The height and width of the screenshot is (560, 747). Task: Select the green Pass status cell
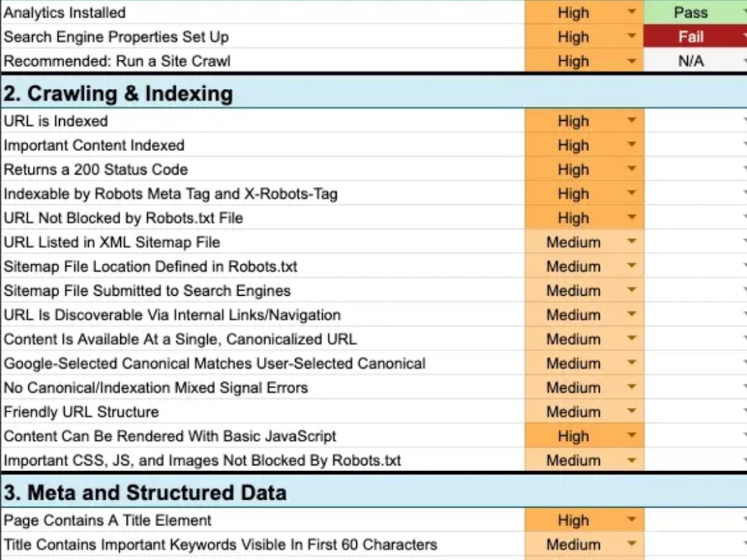pos(695,12)
